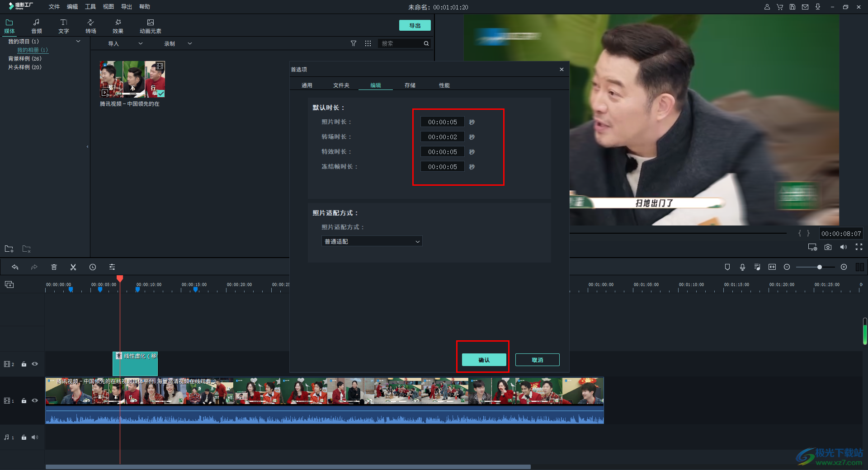Screen dimensions: 868x470
Task: Toggle lock on video track 1
Action: [24, 400]
